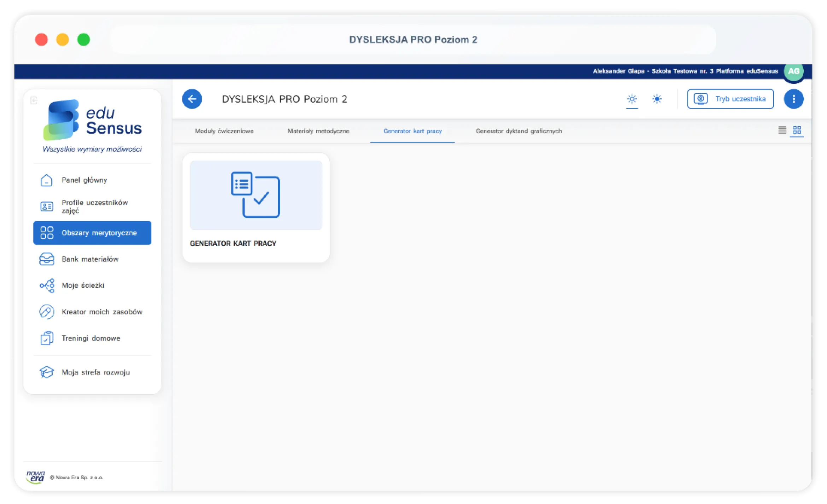The height and width of the screenshot is (504, 827).
Task: Open the AG user avatar menu
Action: [793, 71]
